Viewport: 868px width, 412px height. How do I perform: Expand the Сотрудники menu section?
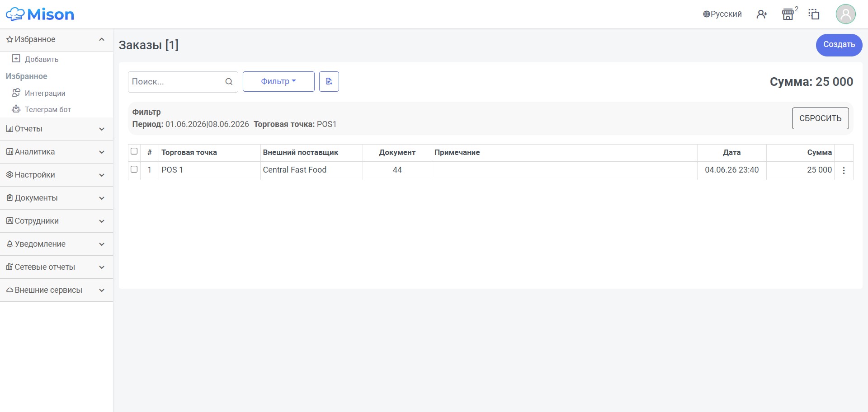point(57,221)
